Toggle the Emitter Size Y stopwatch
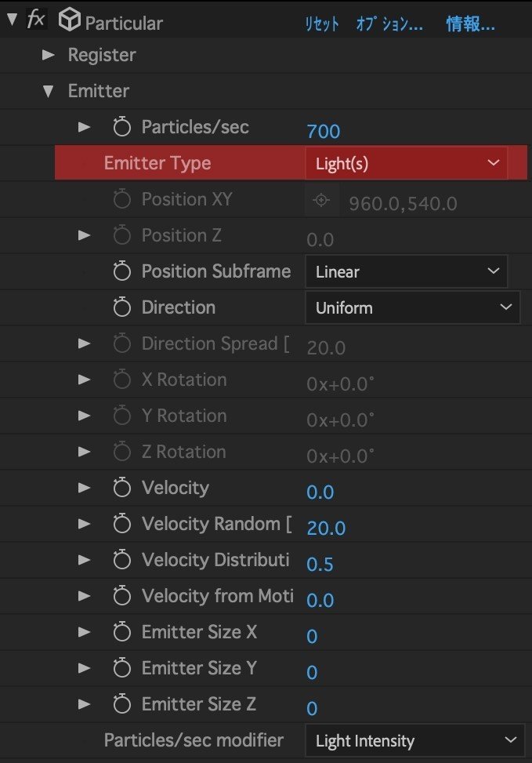This screenshot has width=532, height=763. pyautogui.click(x=121, y=667)
